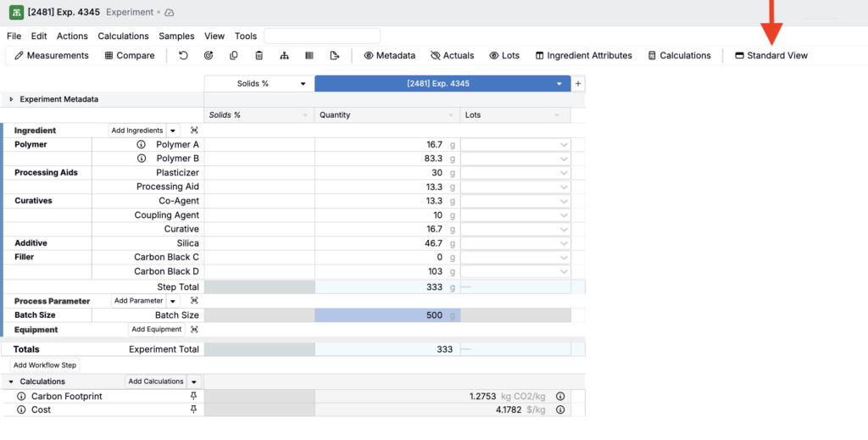The height and width of the screenshot is (440, 868).
Task: Click the Add Ingredients button
Action: pyautogui.click(x=136, y=131)
